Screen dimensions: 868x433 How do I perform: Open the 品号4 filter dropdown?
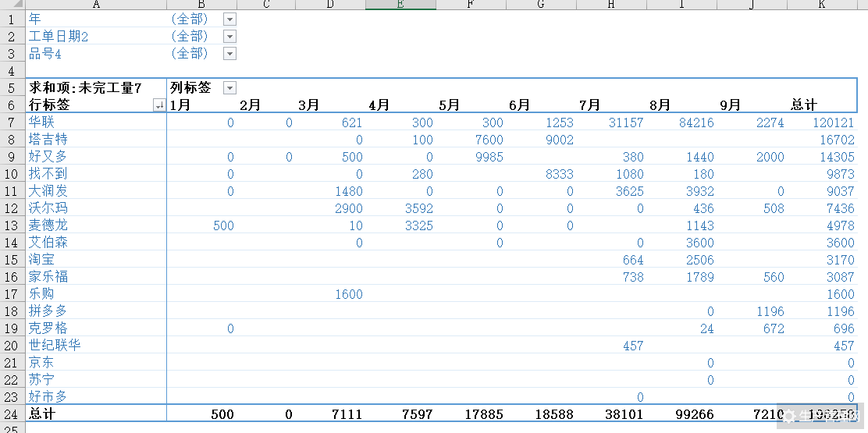(229, 54)
